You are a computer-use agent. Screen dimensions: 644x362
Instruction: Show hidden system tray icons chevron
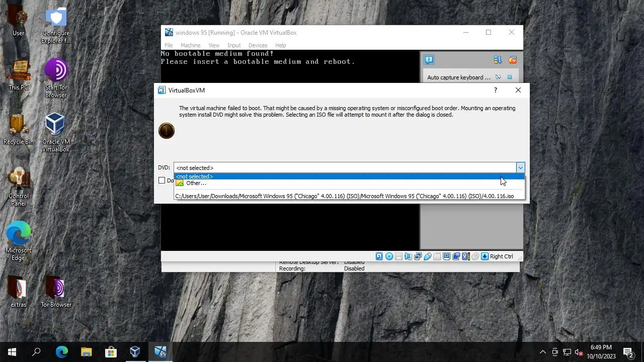pos(542,352)
